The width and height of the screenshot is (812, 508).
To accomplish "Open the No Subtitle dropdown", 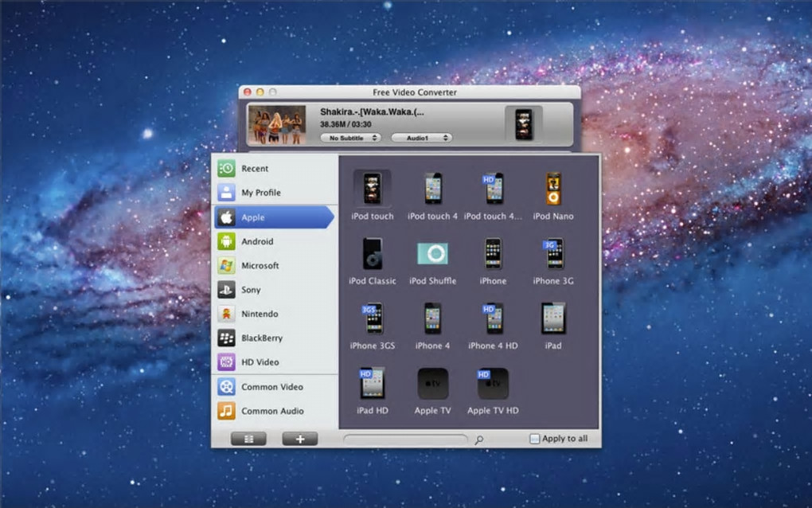I will (350, 138).
